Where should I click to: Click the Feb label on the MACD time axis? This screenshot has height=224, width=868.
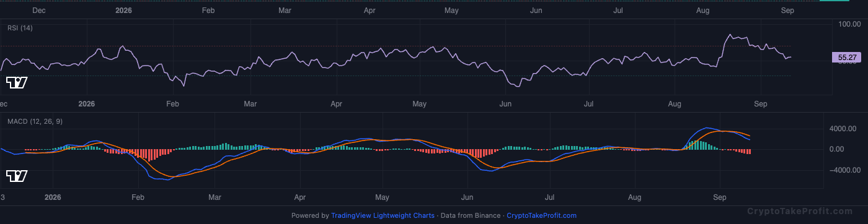(x=138, y=197)
